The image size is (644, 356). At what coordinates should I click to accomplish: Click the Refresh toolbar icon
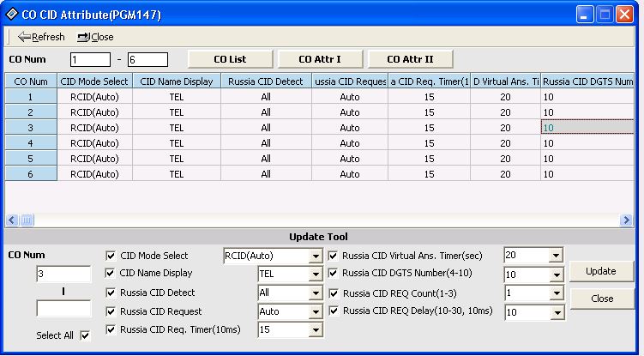click(25, 37)
